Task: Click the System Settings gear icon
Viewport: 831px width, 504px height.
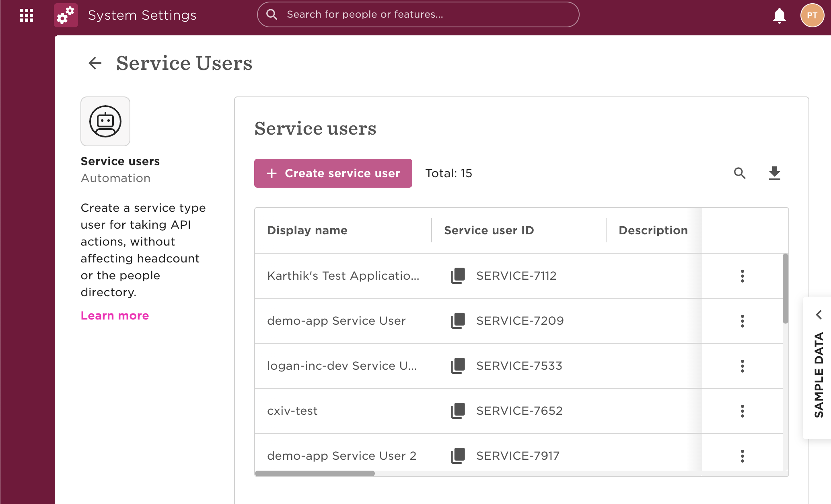Action: [x=66, y=15]
